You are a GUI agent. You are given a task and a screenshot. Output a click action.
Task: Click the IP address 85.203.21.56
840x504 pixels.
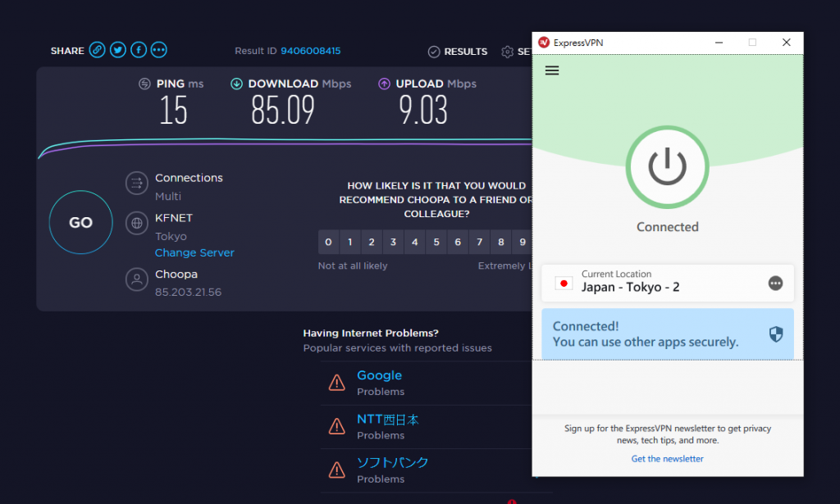pyautogui.click(x=188, y=292)
